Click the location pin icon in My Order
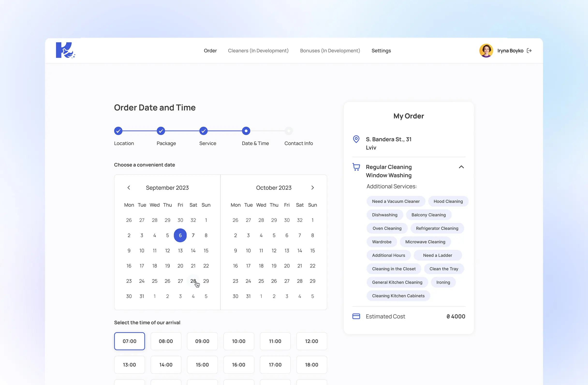588x385 pixels. pyautogui.click(x=356, y=139)
